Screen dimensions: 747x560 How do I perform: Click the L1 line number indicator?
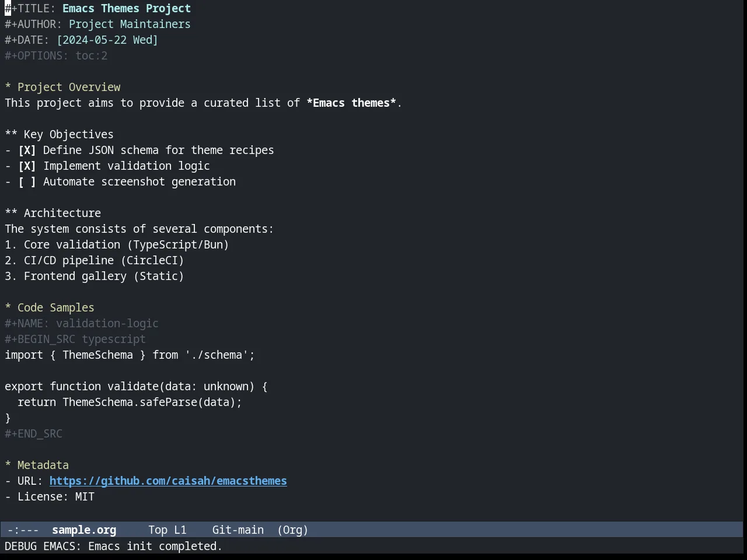pyautogui.click(x=180, y=530)
